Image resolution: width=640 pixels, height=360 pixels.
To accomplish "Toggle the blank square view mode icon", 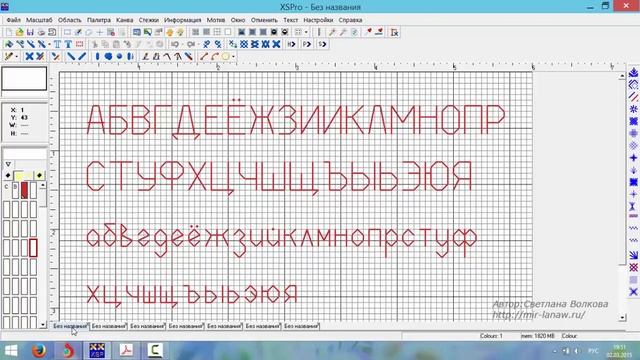I will click(228, 32).
